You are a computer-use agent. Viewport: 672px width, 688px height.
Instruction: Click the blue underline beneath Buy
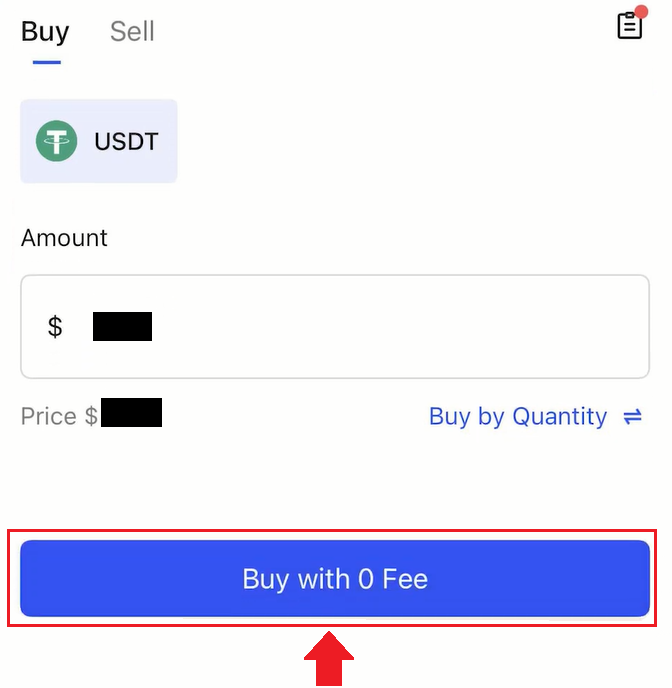tap(46, 62)
